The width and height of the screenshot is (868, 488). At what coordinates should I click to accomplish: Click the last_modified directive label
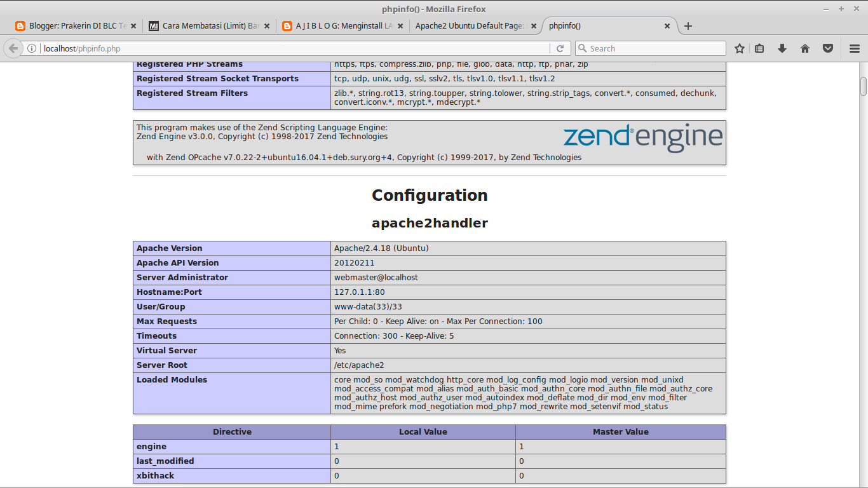165,461
